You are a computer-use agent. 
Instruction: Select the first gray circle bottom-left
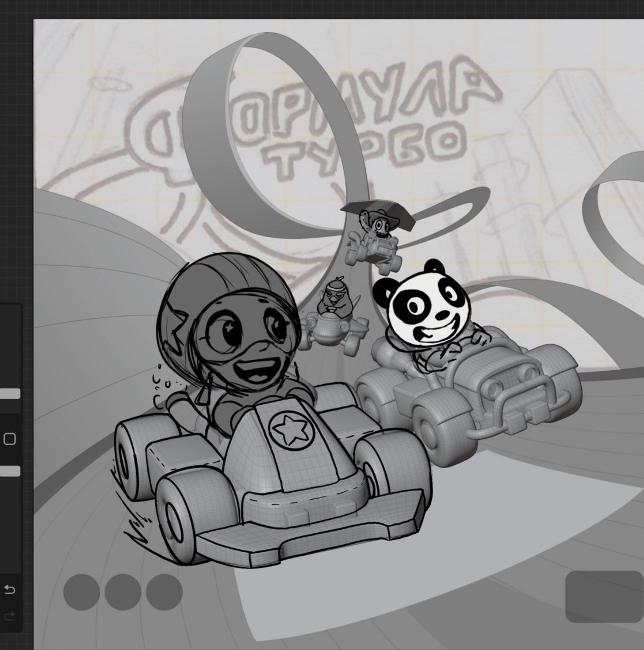point(82,592)
